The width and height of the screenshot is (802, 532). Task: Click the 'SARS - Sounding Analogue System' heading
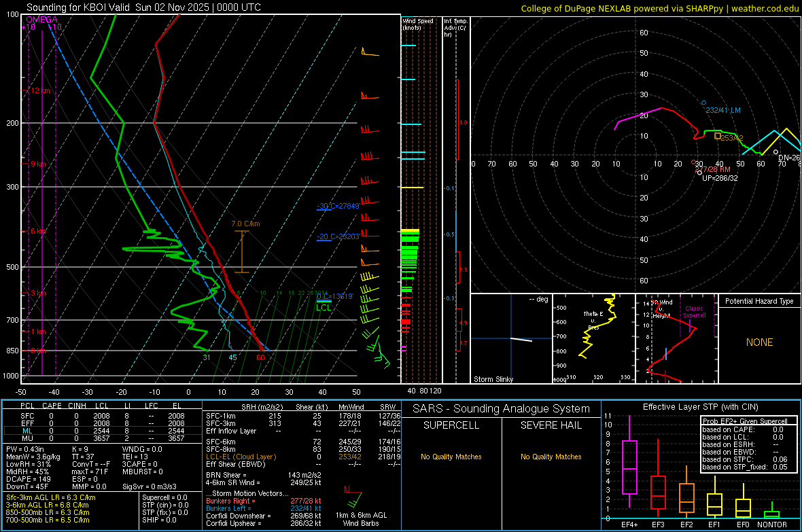pyautogui.click(x=502, y=409)
